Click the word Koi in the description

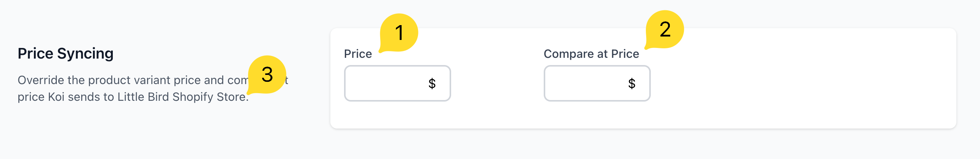point(56,97)
